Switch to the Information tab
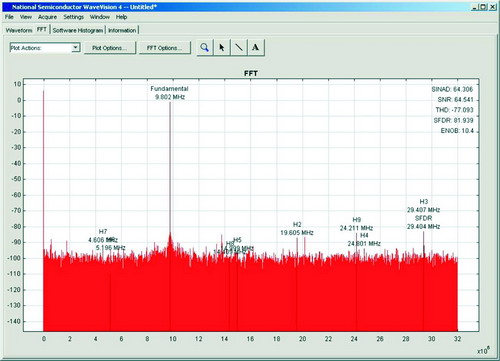Viewport: 500px width, 361px height. click(122, 30)
